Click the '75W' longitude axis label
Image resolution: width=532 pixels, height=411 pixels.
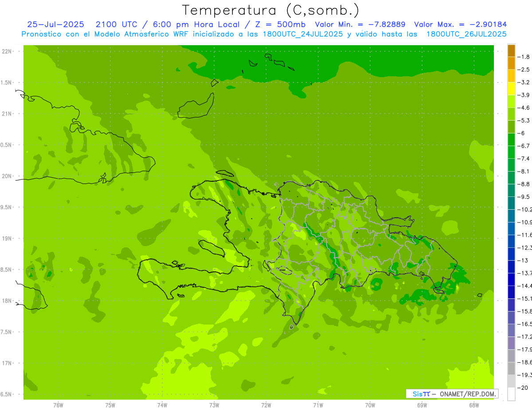point(110,405)
